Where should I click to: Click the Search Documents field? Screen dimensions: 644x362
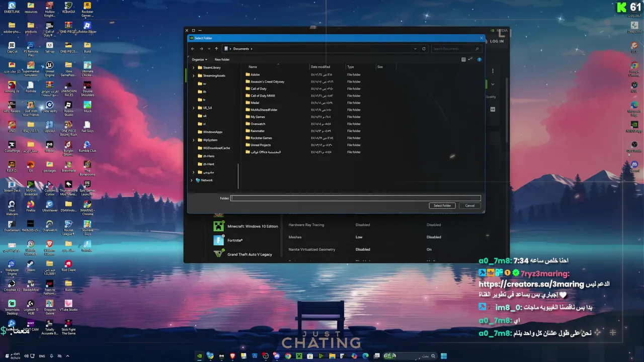pyautogui.click(x=455, y=49)
